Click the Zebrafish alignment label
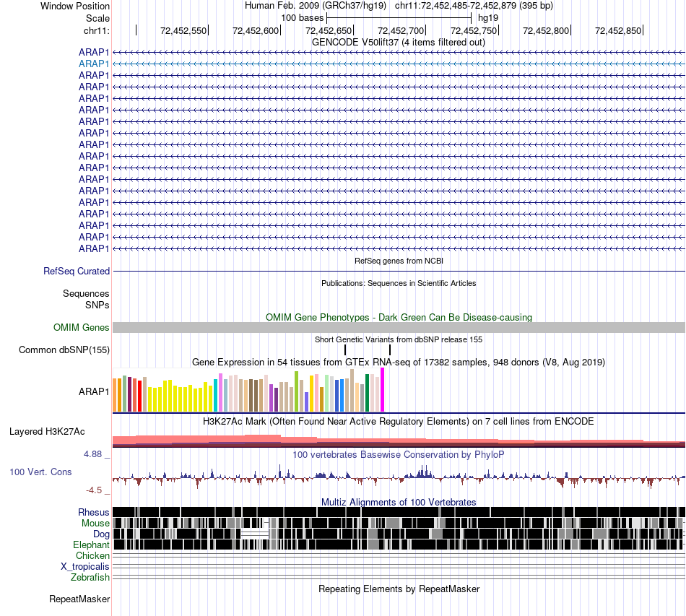 click(90, 578)
